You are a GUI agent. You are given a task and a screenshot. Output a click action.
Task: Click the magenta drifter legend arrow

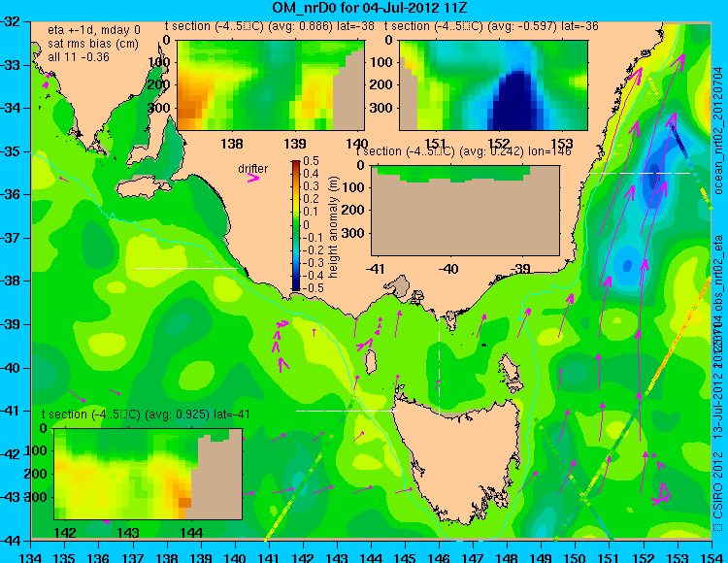[x=253, y=178]
